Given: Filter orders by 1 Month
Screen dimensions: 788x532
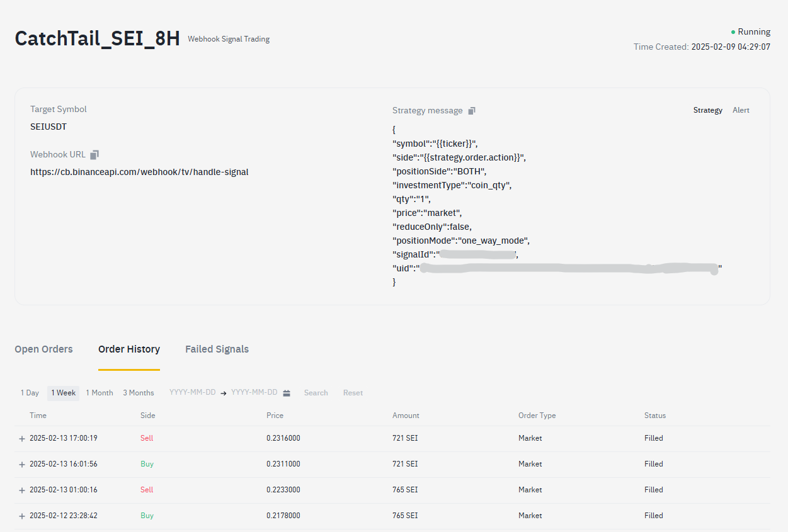Looking at the screenshot, I should tap(100, 393).
